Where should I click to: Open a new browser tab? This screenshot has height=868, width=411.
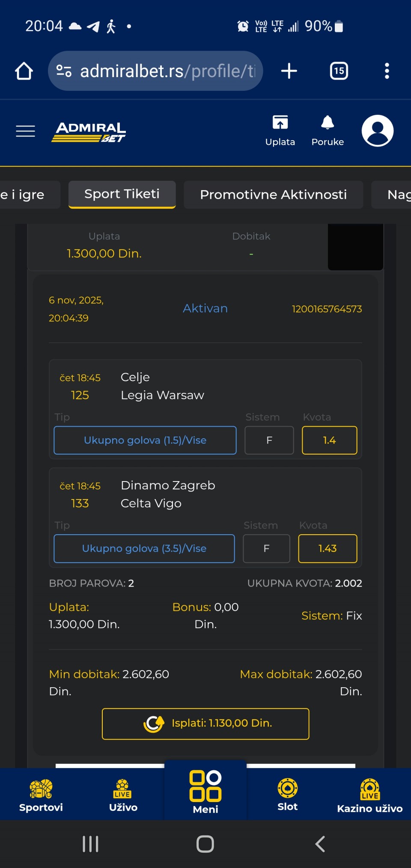[x=289, y=71]
